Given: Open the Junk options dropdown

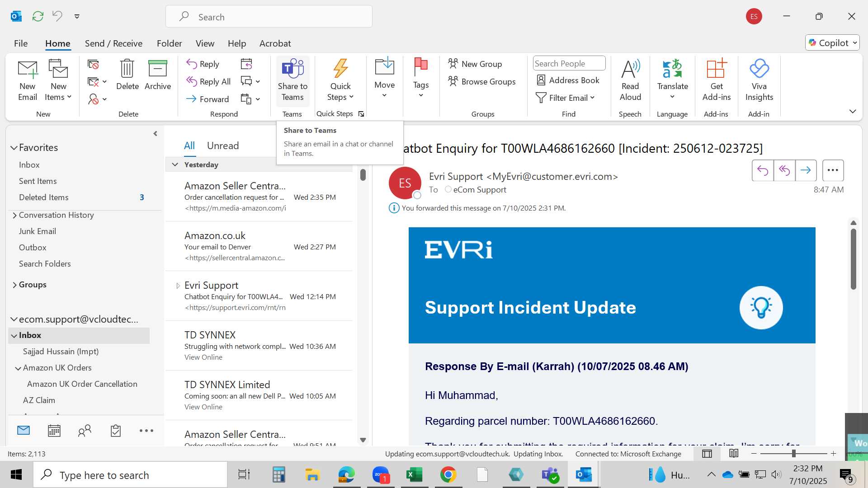Looking at the screenshot, I should point(104,99).
